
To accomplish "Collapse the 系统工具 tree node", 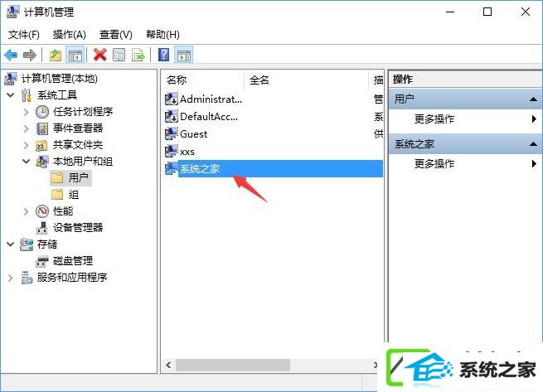I will [11, 94].
